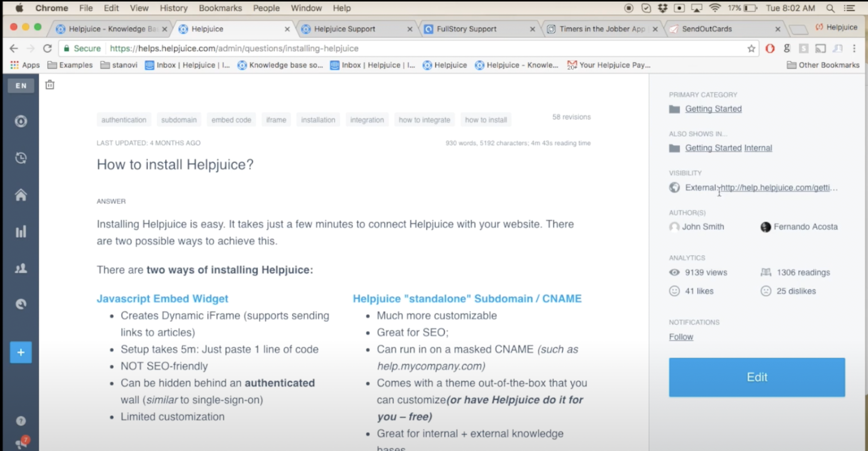Image resolution: width=868 pixels, height=451 pixels.
Task: Go to the home icon in sidebar
Action: coord(21,195)
